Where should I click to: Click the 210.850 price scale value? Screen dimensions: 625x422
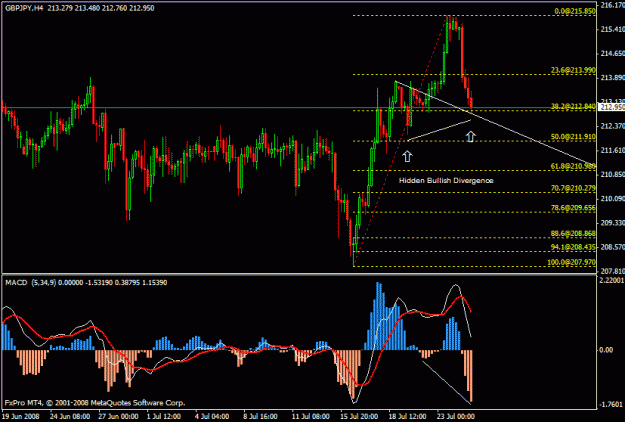(612, 175)
